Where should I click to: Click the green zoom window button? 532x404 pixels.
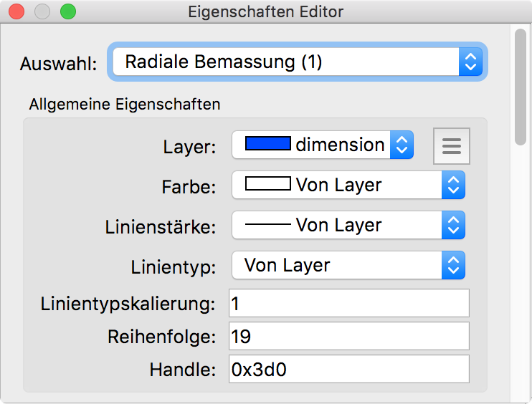coord(67,11)
